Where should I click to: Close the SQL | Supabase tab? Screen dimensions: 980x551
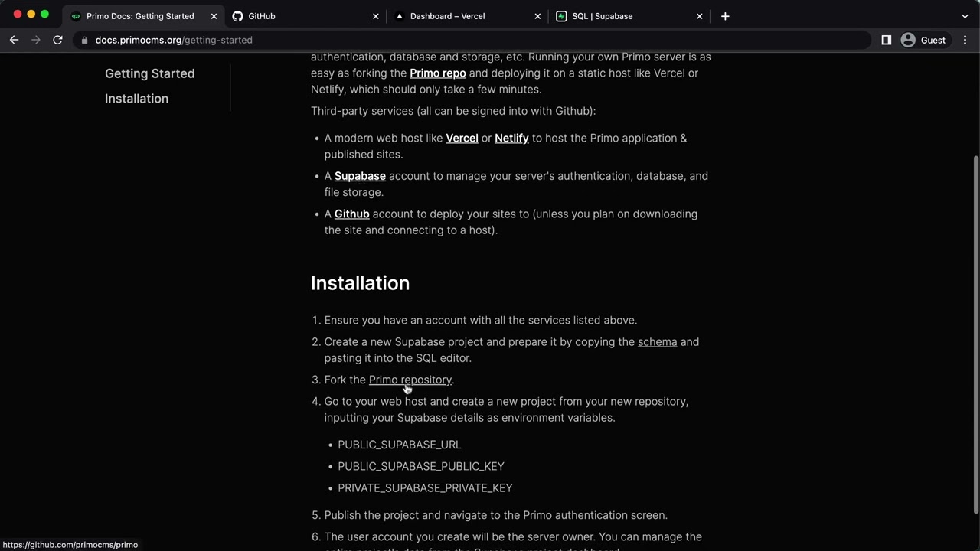pyautogui.click(x=699, y=16)
